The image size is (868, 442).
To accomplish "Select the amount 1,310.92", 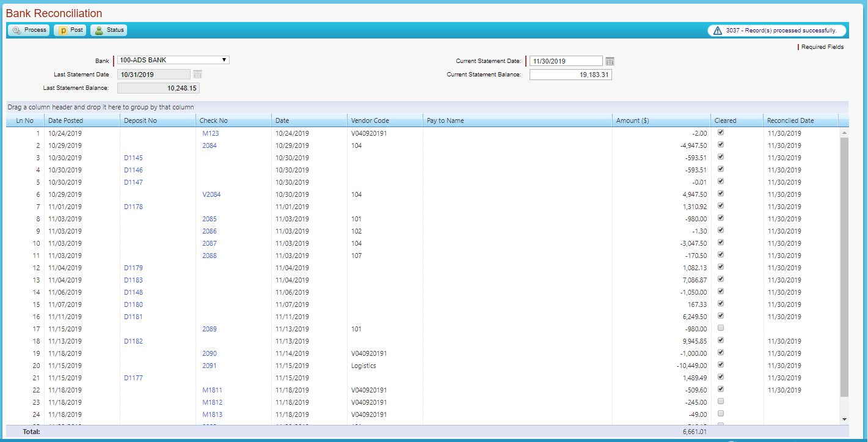I will tap(695, 207).
